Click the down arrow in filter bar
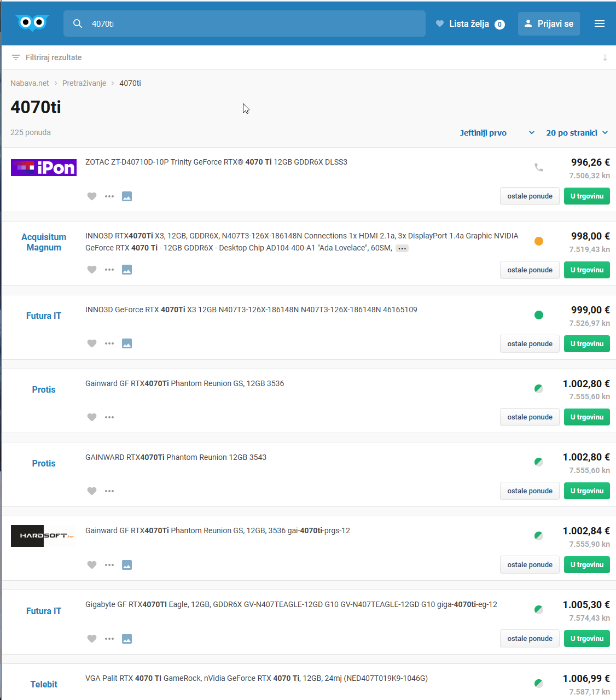Viewport: 616px width, 700px height. (x=605, y=57)
